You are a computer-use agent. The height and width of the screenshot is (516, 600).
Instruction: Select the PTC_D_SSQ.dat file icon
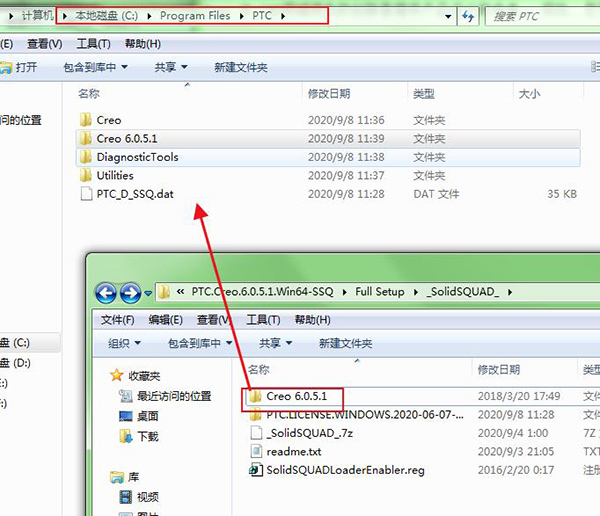pos(86,194)
